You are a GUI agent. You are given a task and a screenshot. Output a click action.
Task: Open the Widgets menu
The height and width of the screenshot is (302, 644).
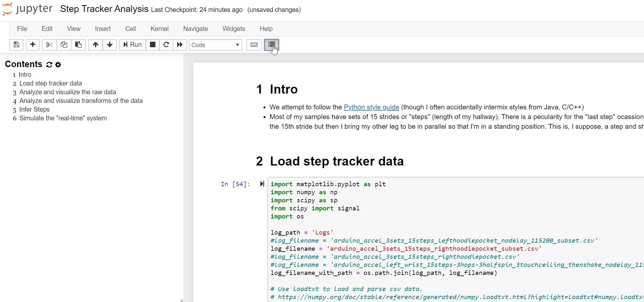point(234,29)
